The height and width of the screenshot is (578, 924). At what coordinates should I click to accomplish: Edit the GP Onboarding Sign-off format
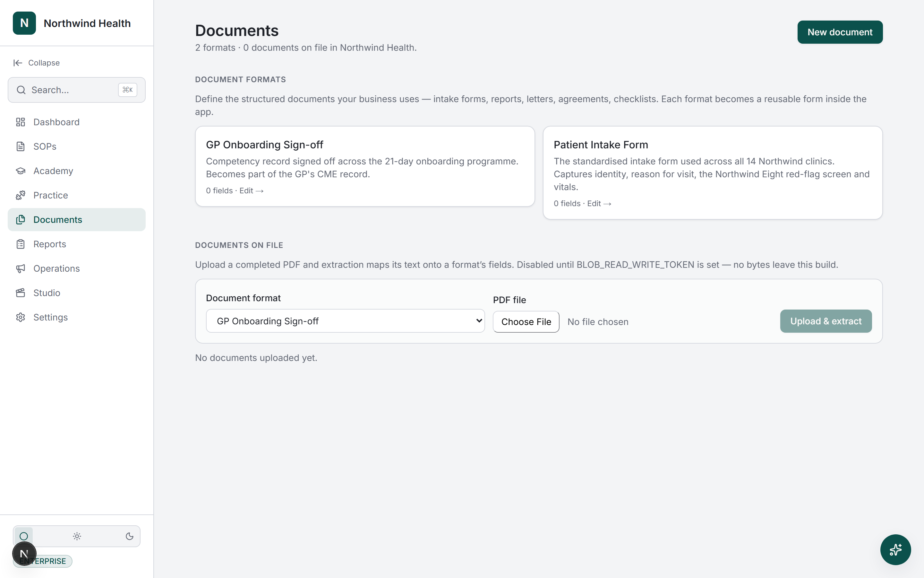(251, 191)
